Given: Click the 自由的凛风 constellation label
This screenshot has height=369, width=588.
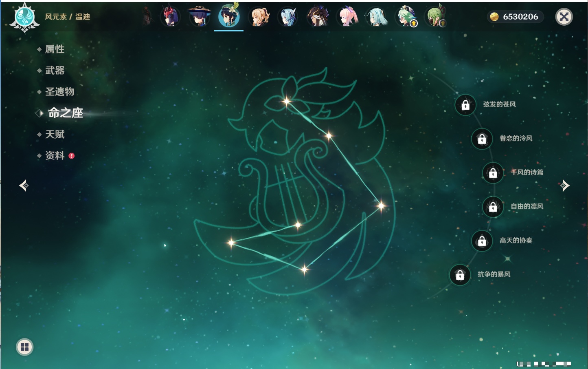Looking at the screenshot, I should coord(527,206).
